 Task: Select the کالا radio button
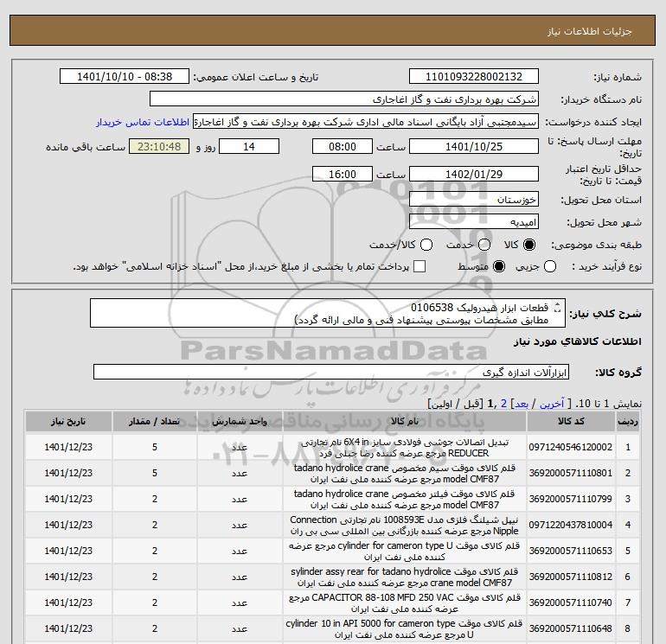[x=529, y=245]
